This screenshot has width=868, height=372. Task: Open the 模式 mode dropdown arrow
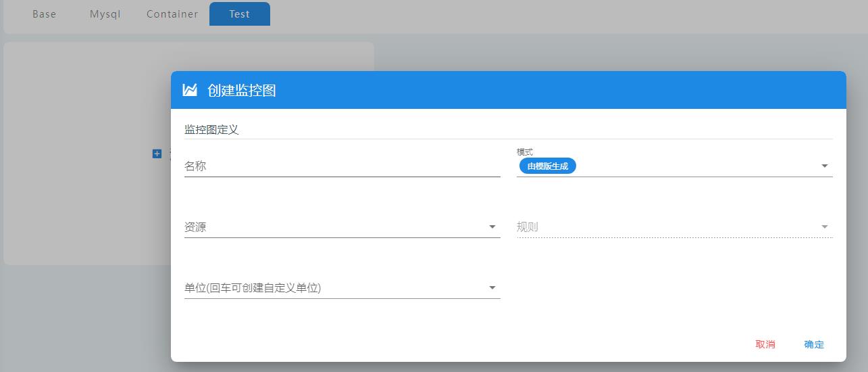coord(824,166)
